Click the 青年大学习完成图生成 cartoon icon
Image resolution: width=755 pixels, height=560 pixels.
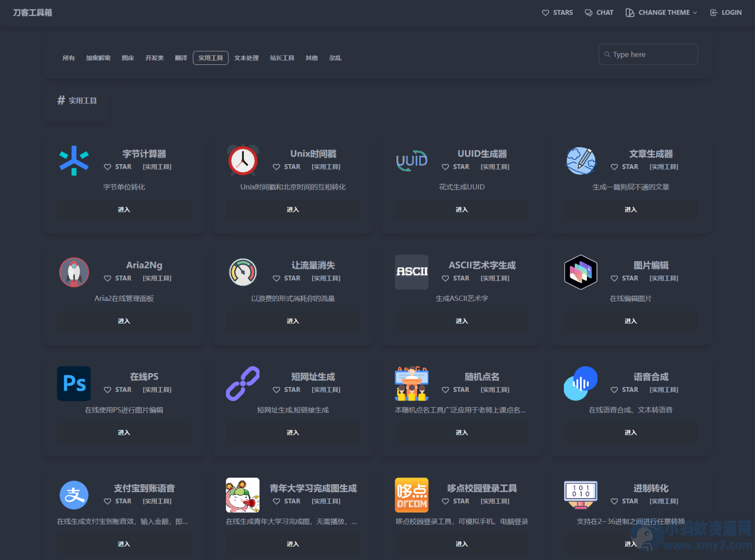point(243,495)
